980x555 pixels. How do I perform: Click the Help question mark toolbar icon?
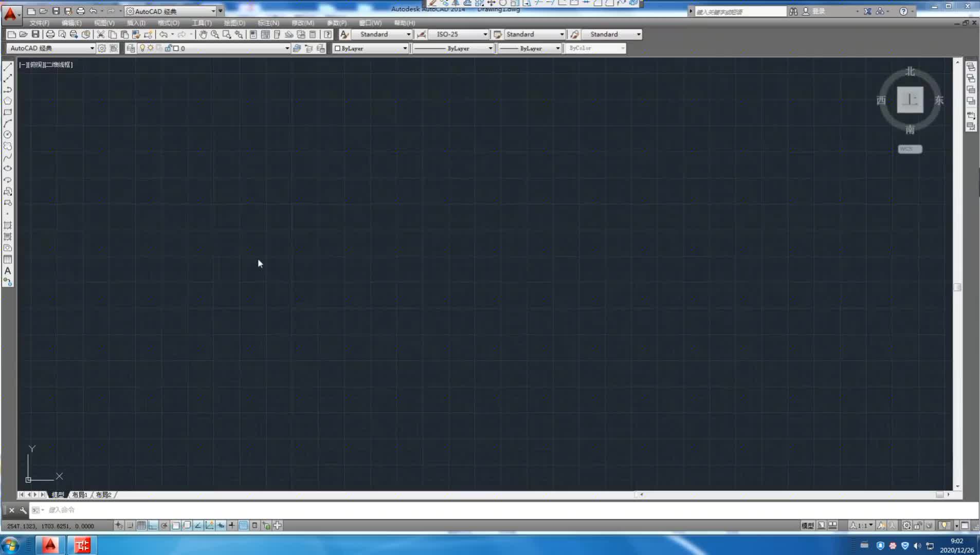click(328, 34)
